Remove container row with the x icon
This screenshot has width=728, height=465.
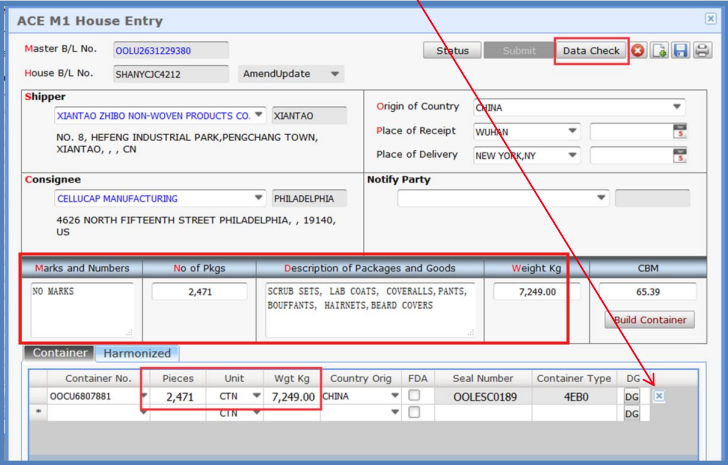click(659, 396)
